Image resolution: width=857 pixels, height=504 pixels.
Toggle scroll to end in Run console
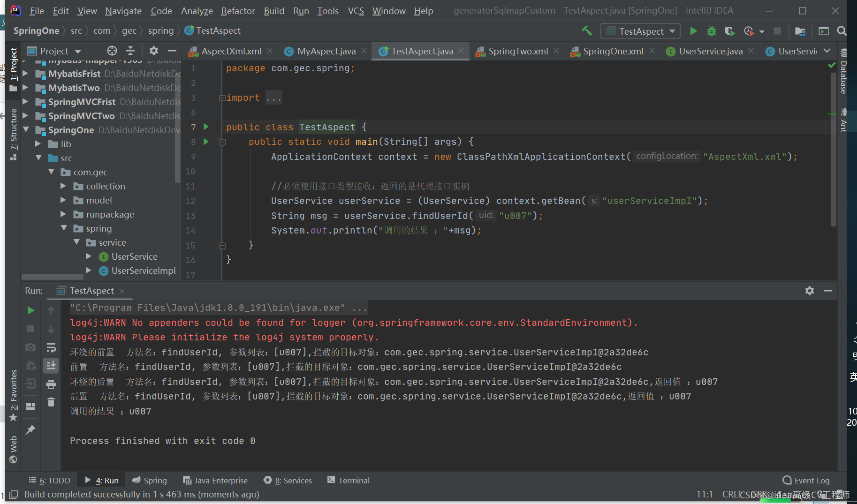[x=51, y=365]
